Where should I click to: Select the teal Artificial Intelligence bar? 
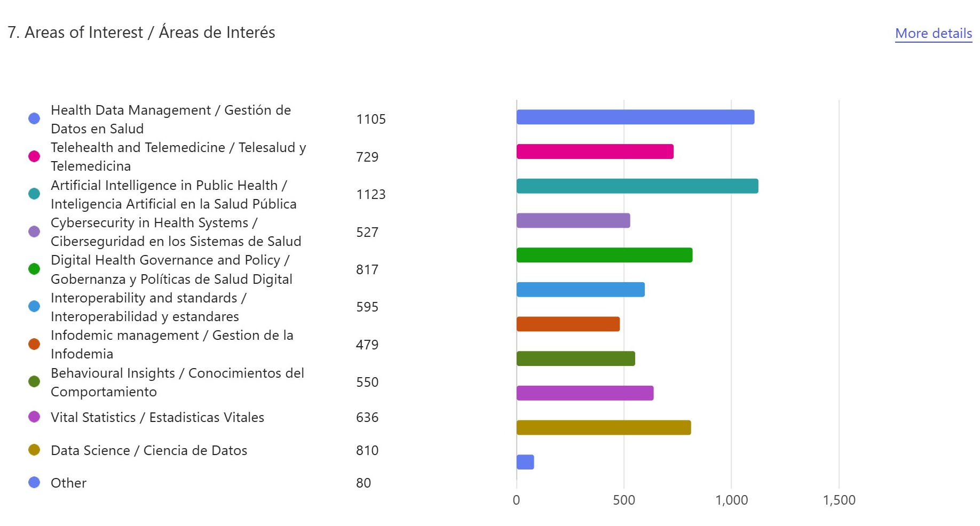(637, 186)
